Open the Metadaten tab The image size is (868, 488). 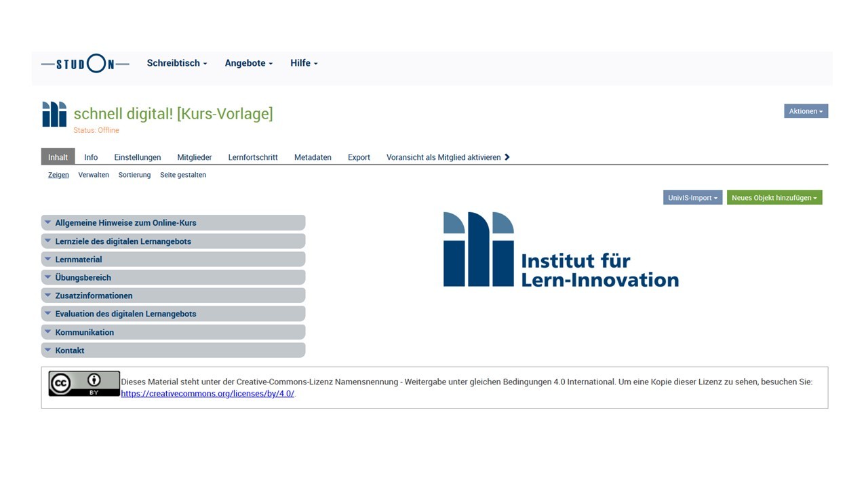313,157
